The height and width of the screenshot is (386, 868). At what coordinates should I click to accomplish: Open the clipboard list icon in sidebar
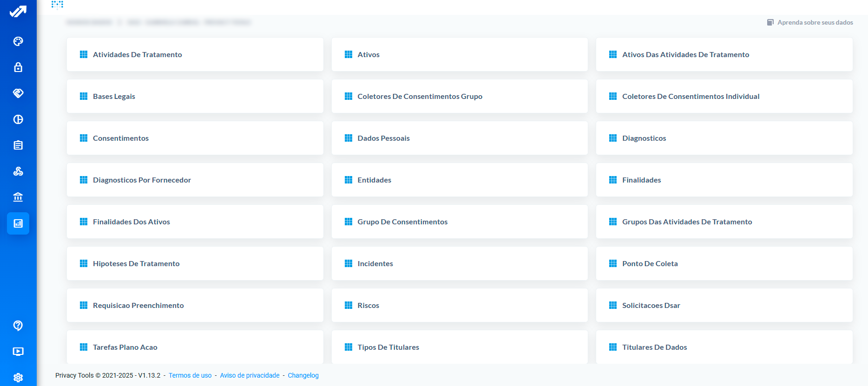coord(18,145)
